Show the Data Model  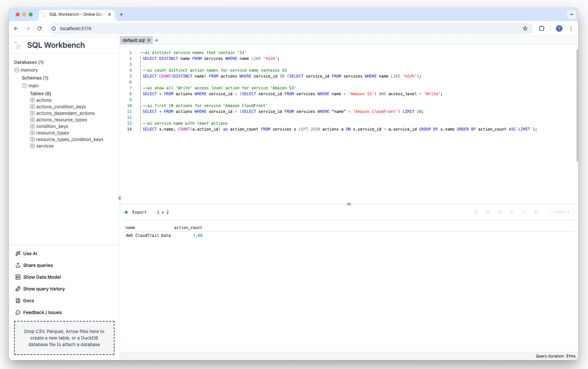pyautogui.click(x=42, y=277)
